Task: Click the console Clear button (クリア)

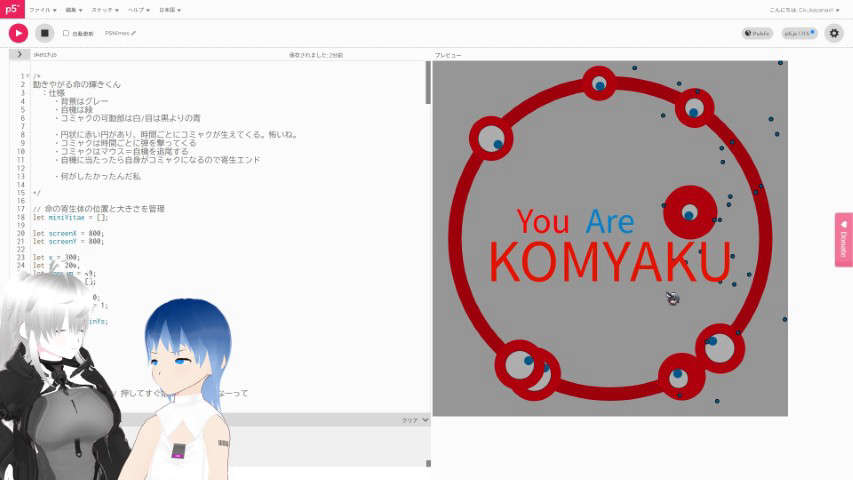Action: pyautogui.click(x=408, y=421)
